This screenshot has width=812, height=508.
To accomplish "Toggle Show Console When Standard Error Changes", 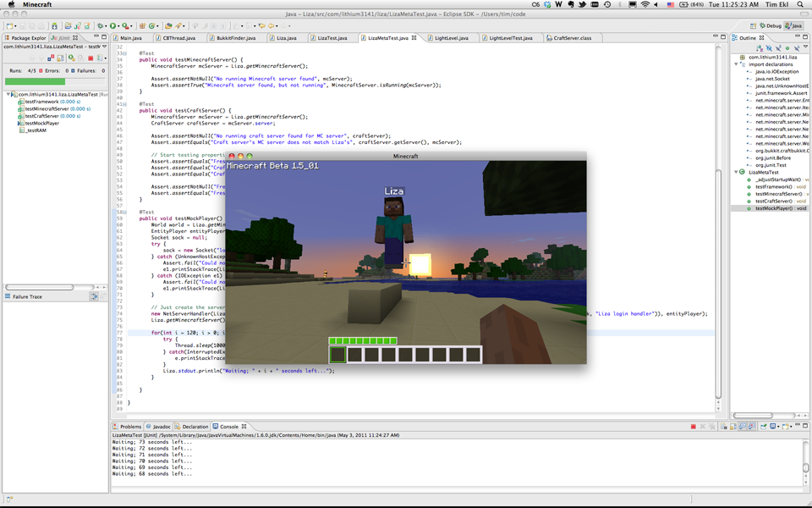I will click(751, 427).
